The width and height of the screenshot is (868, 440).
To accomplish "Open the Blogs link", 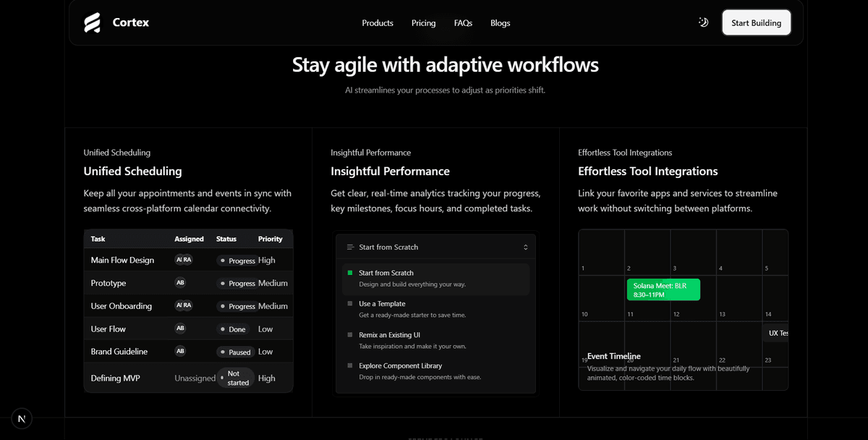I will point(501,23).
